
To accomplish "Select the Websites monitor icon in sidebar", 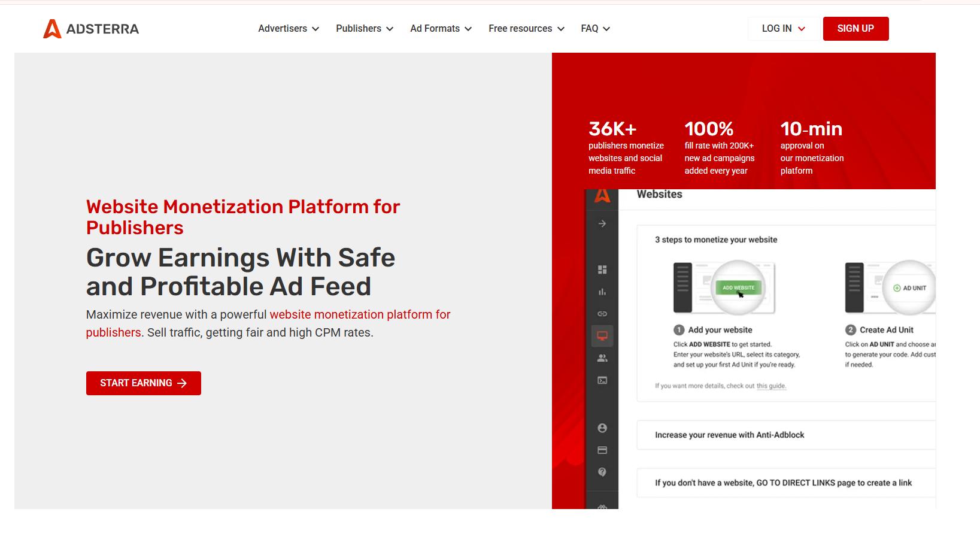I will (x=602, y=336).
